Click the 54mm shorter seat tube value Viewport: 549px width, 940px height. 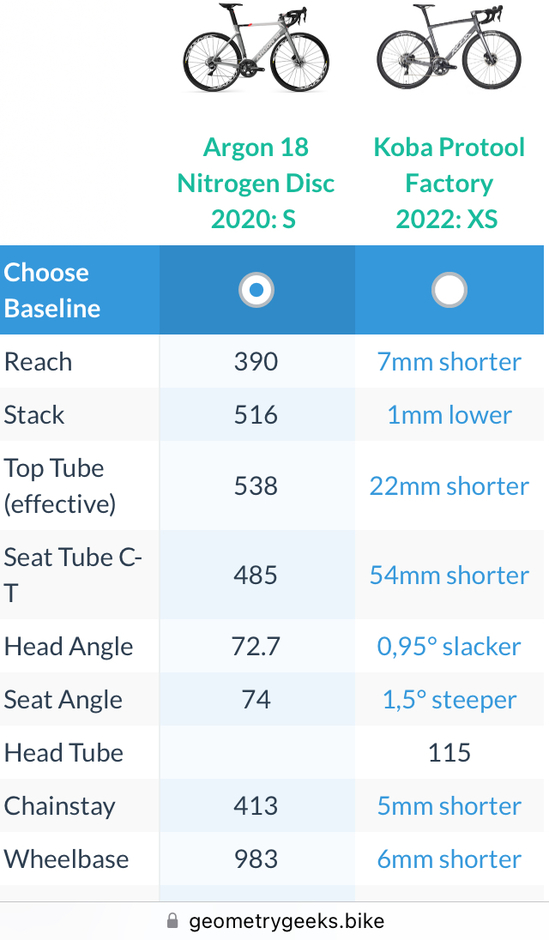click(x=449, y=576)
